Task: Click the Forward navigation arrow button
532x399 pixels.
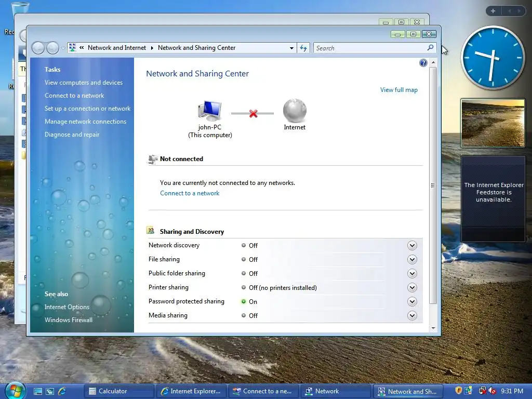Action: coord(52,48)
